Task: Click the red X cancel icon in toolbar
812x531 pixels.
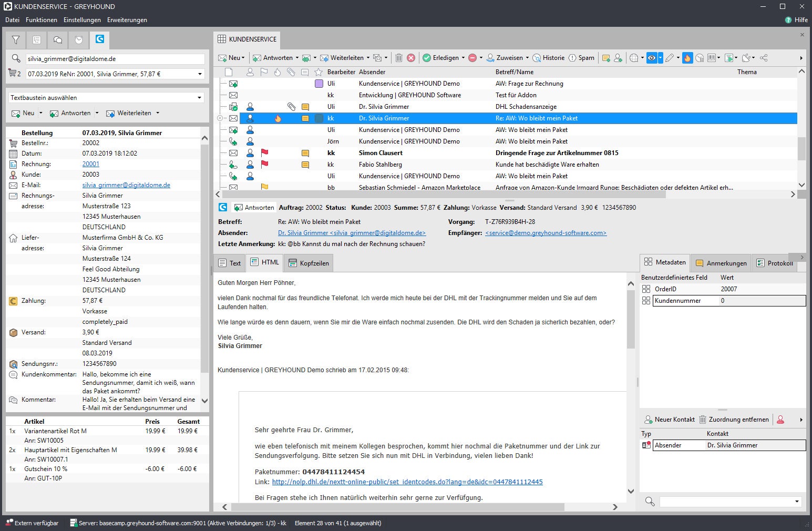Action: point(412,58)
